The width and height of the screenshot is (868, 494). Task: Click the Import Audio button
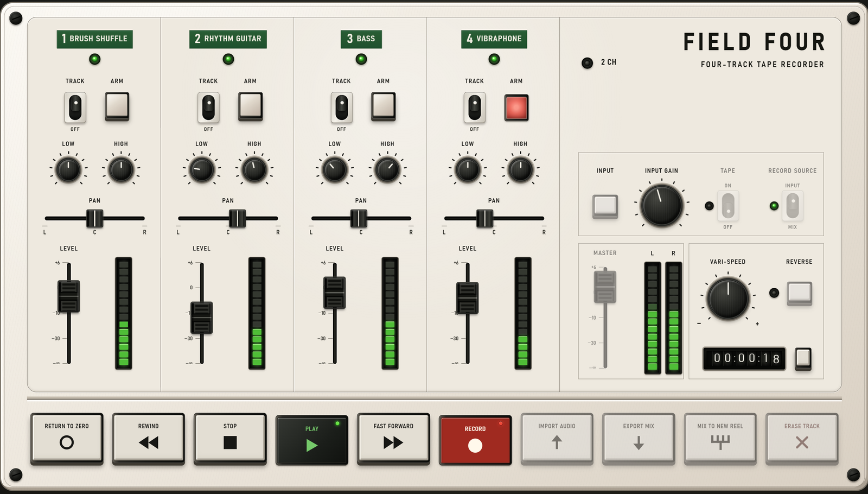[557, 438]
